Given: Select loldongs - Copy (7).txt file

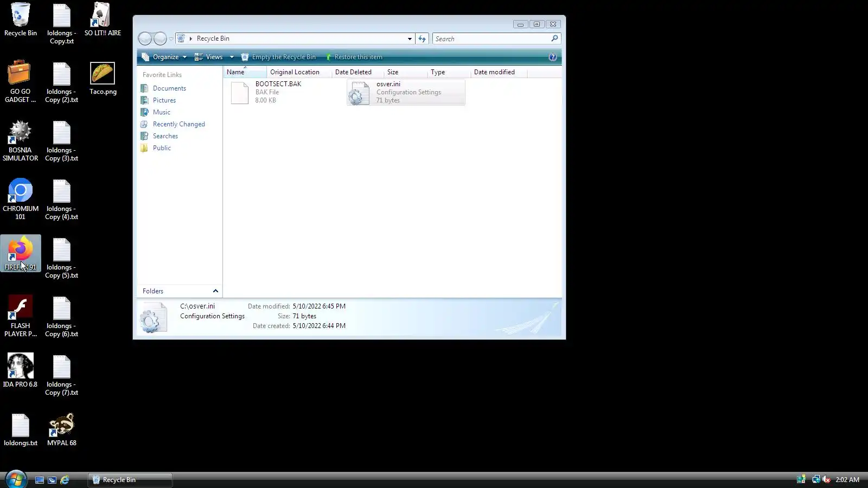Looking at the screenshot, I should (61, 375).
